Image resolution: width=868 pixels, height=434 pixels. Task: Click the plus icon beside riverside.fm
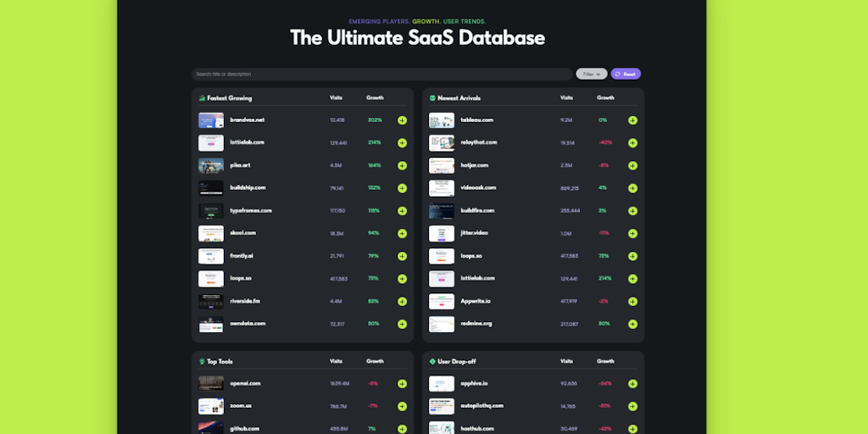[402, 302]
